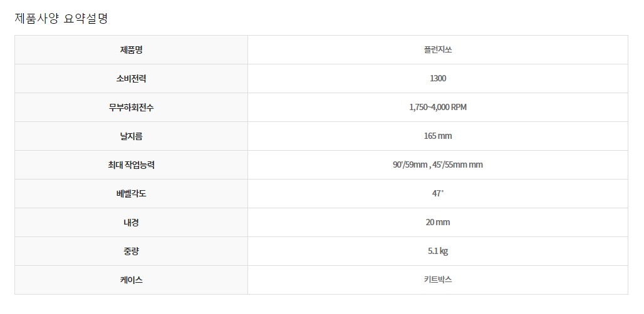
Task: Select the 중량 label cell
Action: [131, 251]
